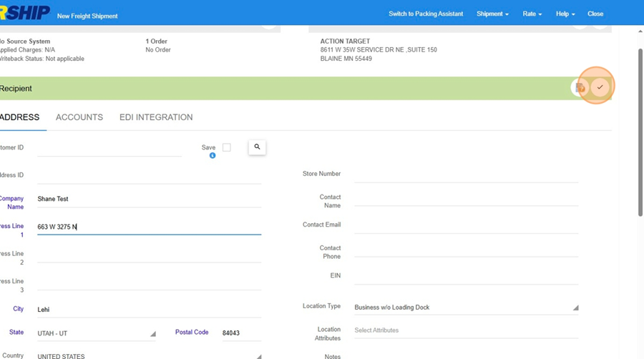Select the ADDRESS tab

pos(20,117)
